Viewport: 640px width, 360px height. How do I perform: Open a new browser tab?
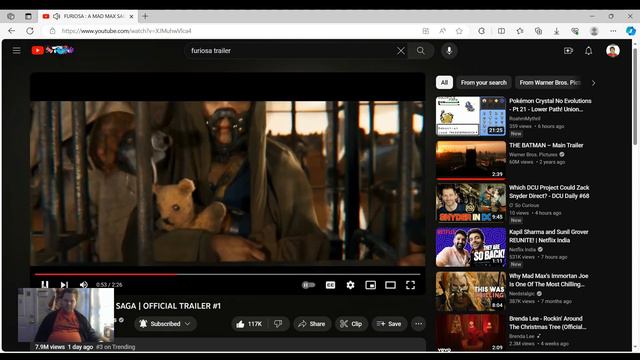pyautogui.click(x=145, y=16)
